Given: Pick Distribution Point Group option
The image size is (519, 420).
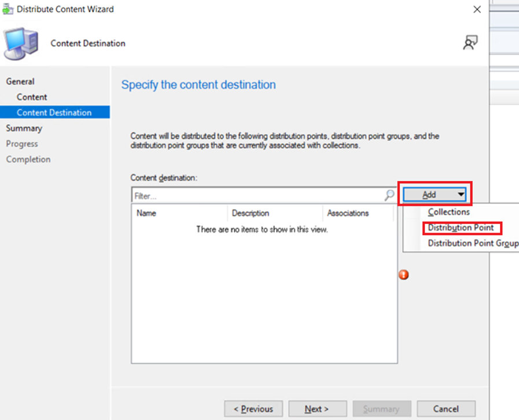Looking at the screenshot, I should pyautogui.click(x=473, y=243).
